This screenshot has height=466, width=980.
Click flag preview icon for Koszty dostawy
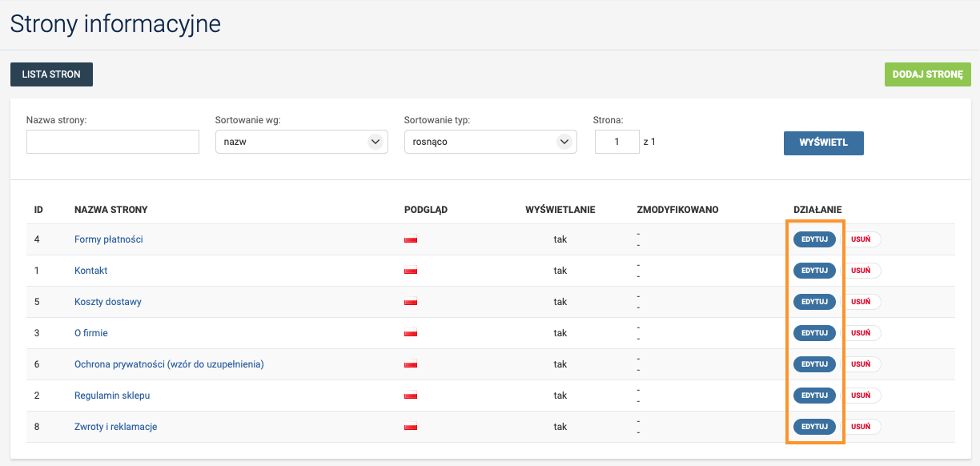(x=412, y=302)
